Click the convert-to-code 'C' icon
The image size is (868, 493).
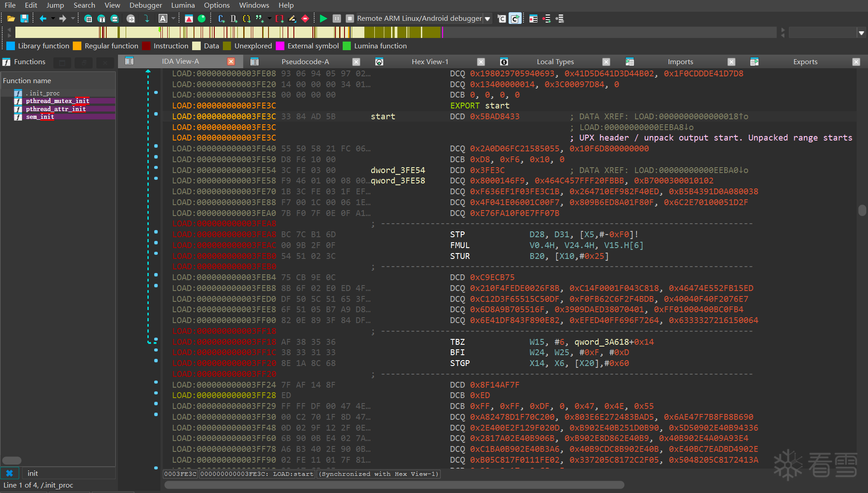click(221, 19)
